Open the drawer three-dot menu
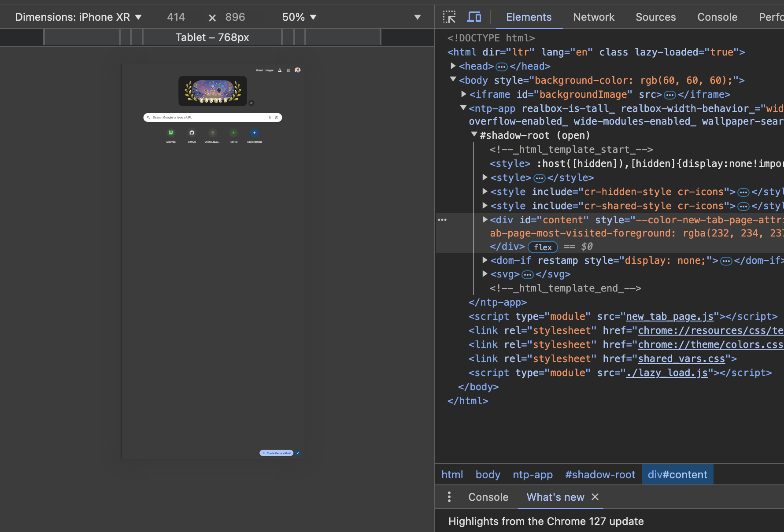The width and height of the screenshot is (784, 532). pyautogui.click(x=449, y=497)
